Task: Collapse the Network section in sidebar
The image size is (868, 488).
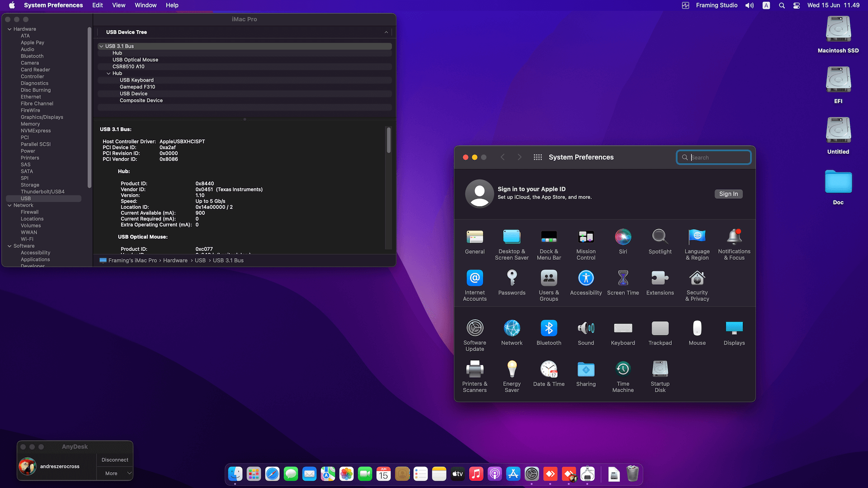Action: (9, 205)
